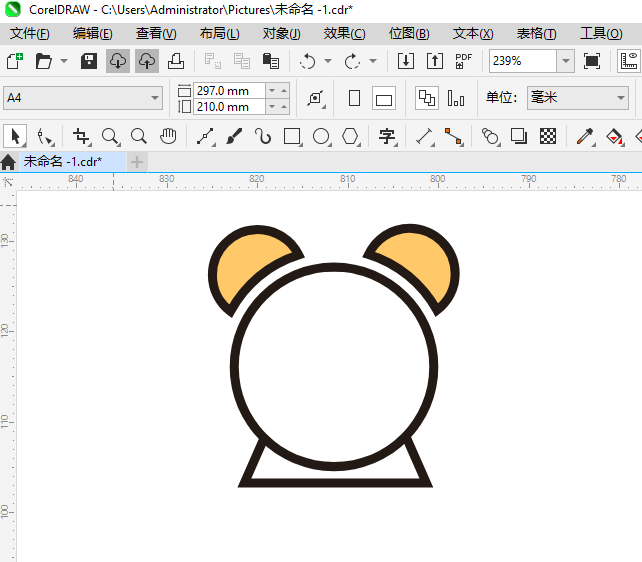Add a new document tab with plus button
Screen dimensions: 642x562
pos(137,161)
